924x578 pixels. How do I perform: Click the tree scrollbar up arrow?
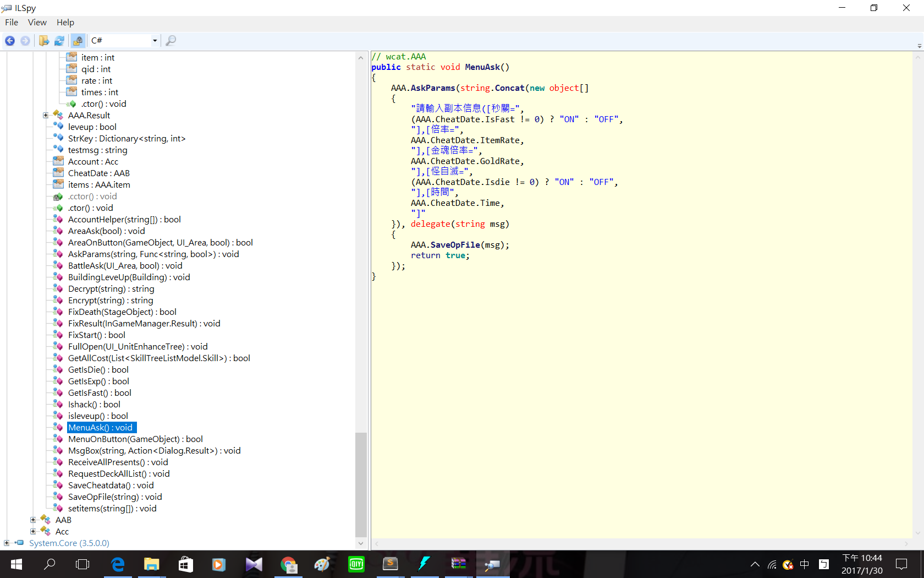tap(361, 58)
